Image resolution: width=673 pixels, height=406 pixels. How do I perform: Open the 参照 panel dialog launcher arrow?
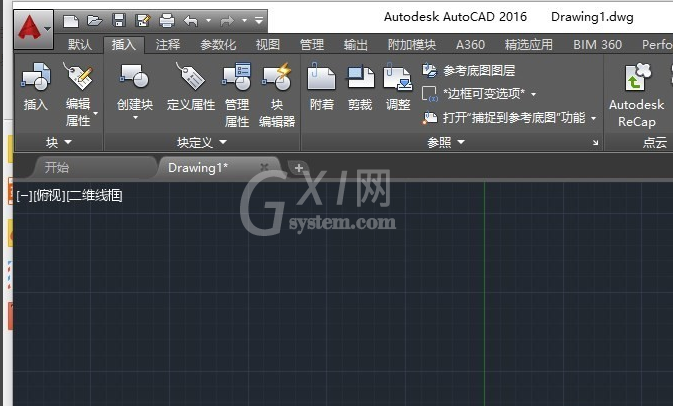point(595,142)
